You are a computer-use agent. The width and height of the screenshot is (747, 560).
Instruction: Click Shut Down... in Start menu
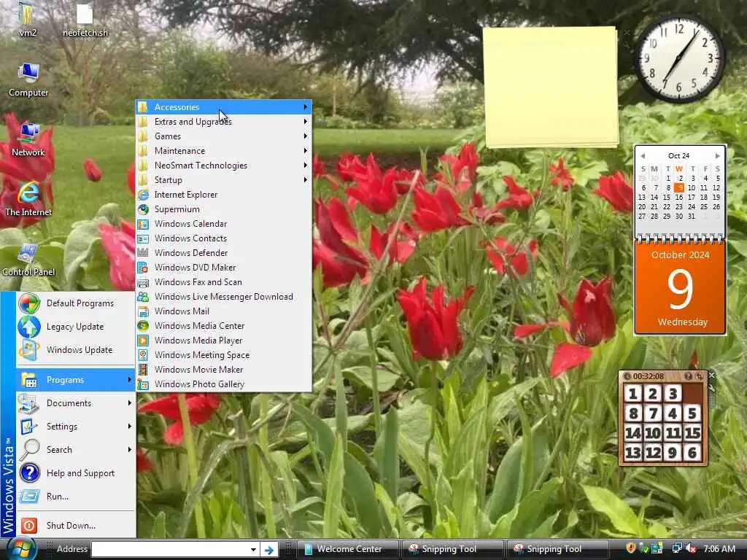(76, 525)
